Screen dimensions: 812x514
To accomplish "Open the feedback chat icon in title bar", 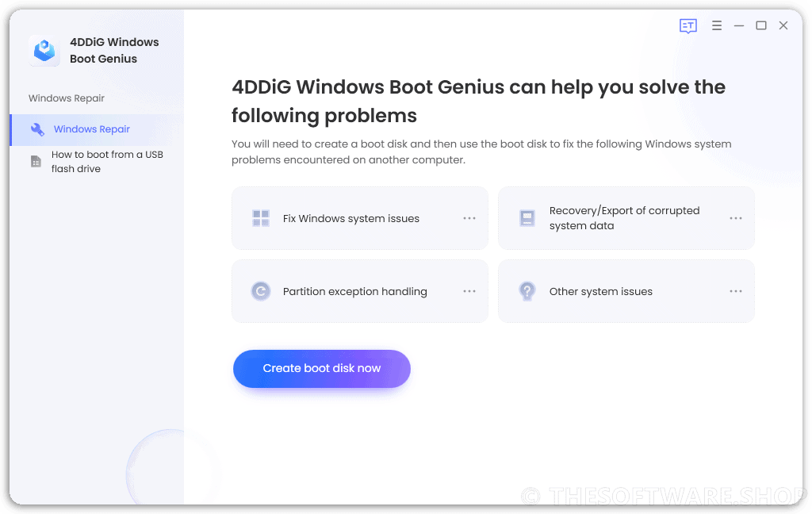I will [x=688, y=26].
